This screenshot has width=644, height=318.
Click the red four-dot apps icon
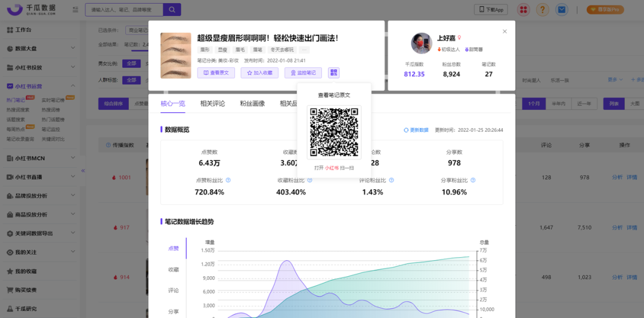(523, 10)
